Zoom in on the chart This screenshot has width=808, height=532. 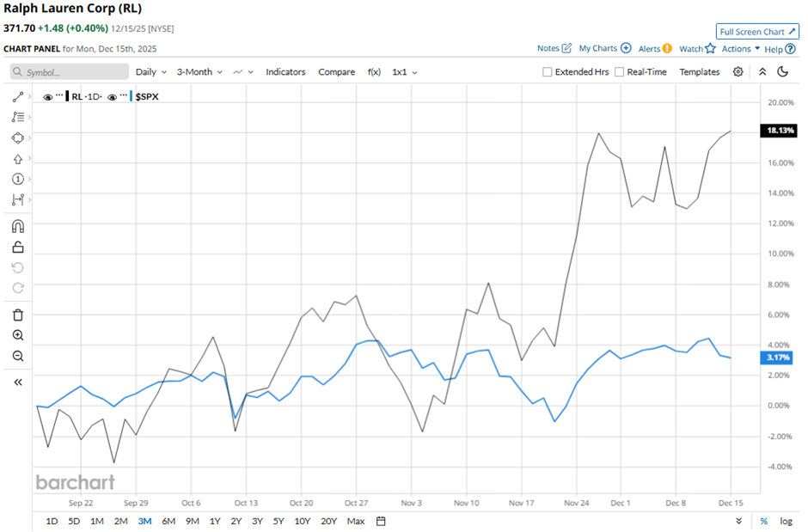17,335
